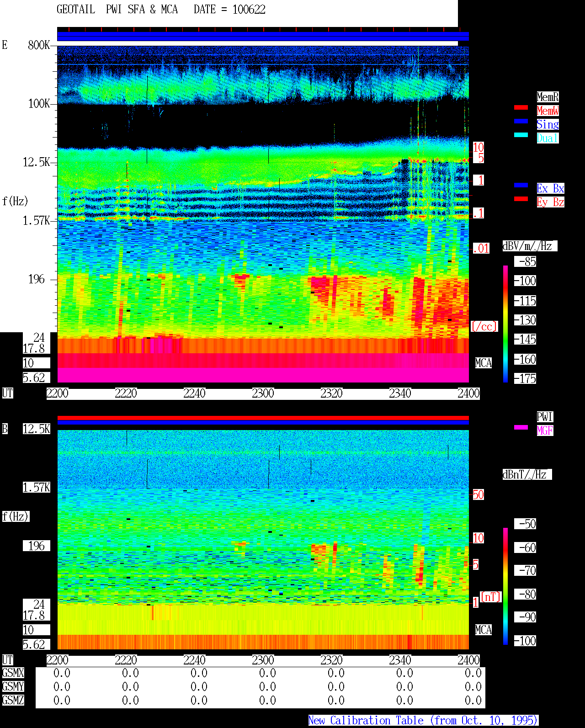Click the [/cc] density unit label
Image resolution: width=585 pixels, height=728 pixels.
click(484, 326)
